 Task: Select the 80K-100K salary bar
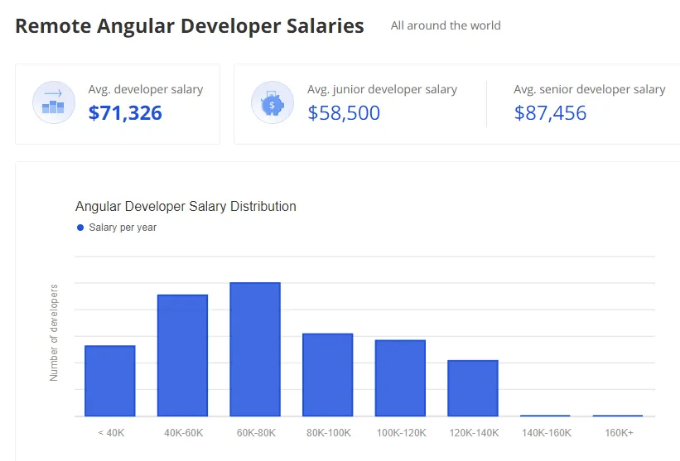point(328,375)
